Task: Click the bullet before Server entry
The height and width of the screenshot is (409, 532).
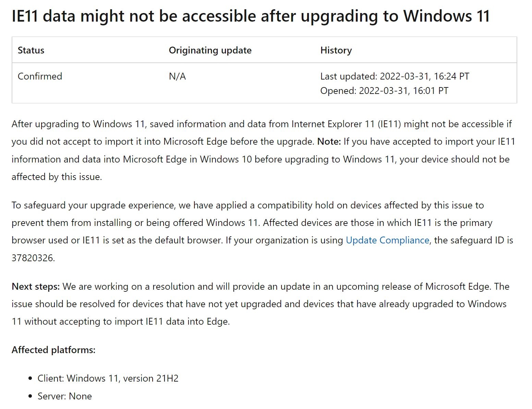Action: coord(31,396)
